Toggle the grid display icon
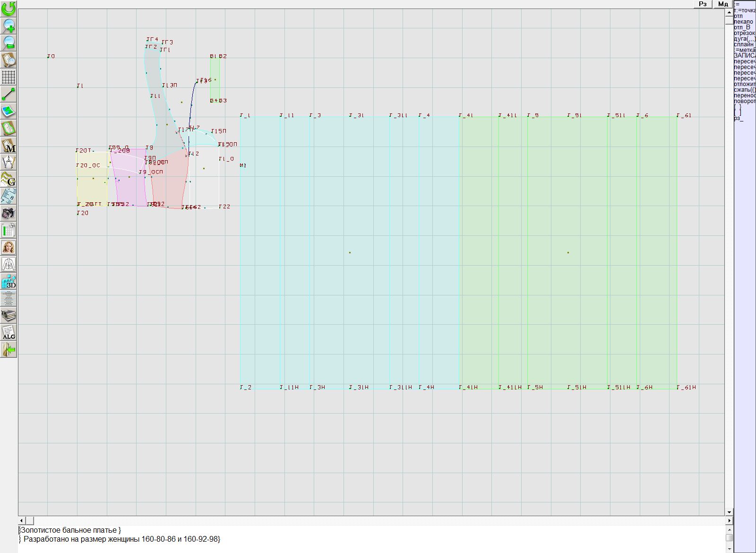The height and width of the screenshot is (553, 756). [x=9, y=77]
